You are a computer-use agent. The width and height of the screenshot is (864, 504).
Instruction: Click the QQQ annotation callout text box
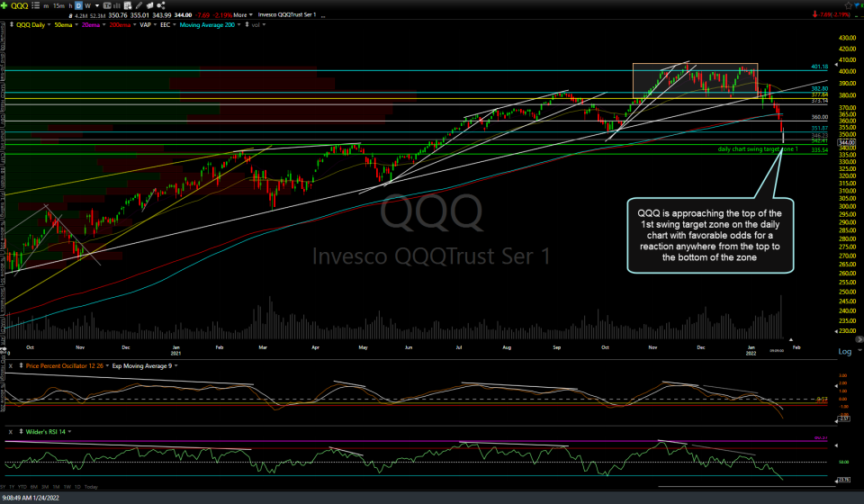[x=710, y=235]
